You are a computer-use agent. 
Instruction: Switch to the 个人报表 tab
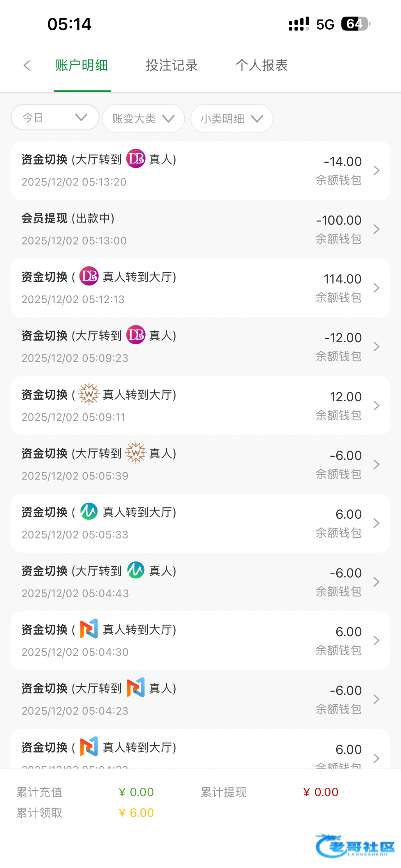coord(262,65)
